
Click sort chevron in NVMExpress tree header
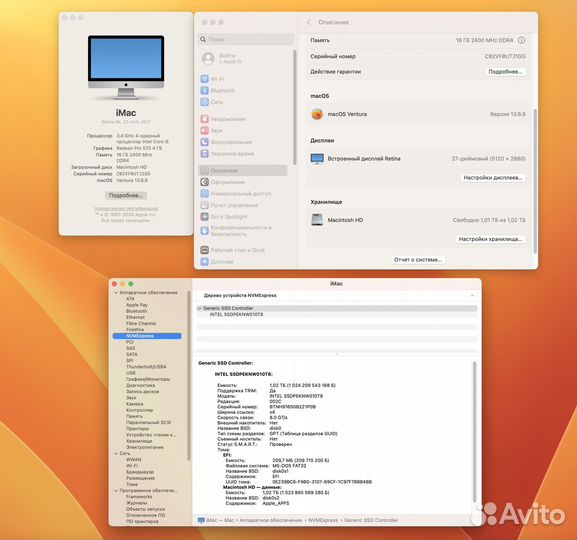(472, 295)
